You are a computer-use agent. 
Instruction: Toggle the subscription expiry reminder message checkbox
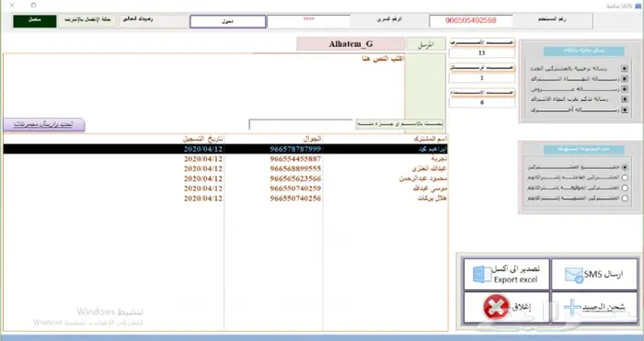tap(625, 99)
